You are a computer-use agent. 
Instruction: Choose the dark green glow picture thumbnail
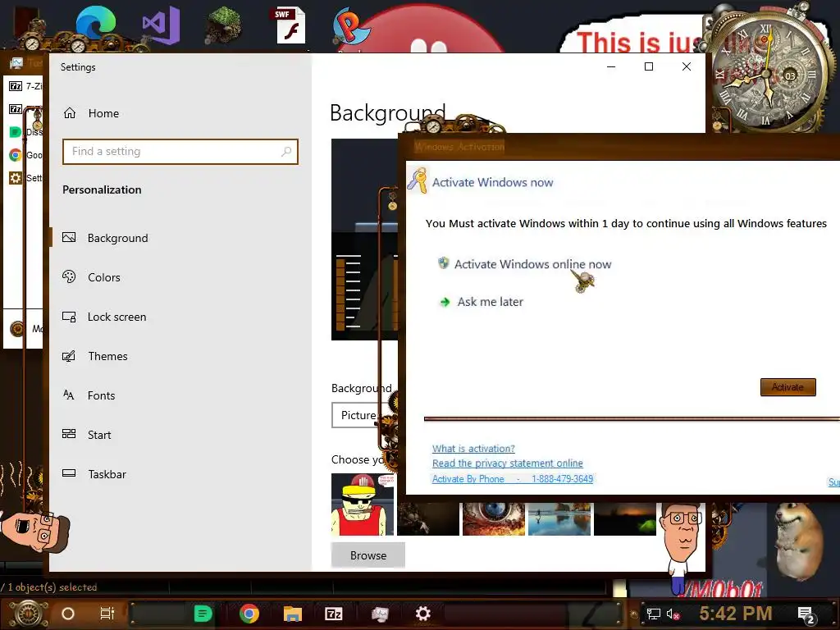pos(624,518)
